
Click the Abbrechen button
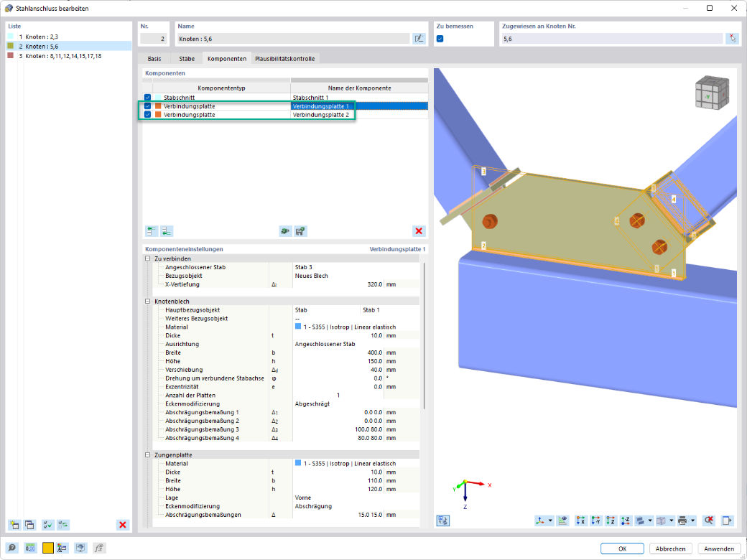tap(670, 549)
